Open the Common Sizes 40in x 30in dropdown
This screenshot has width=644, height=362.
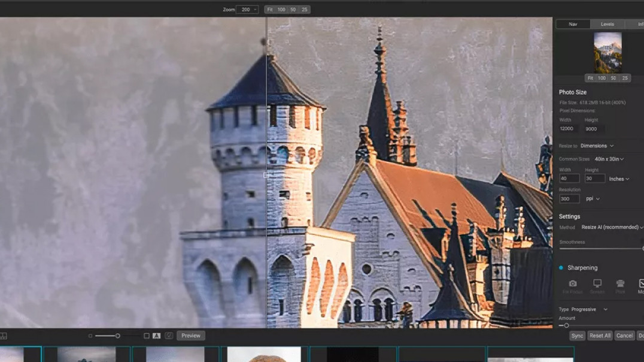(x=609, y=159)
